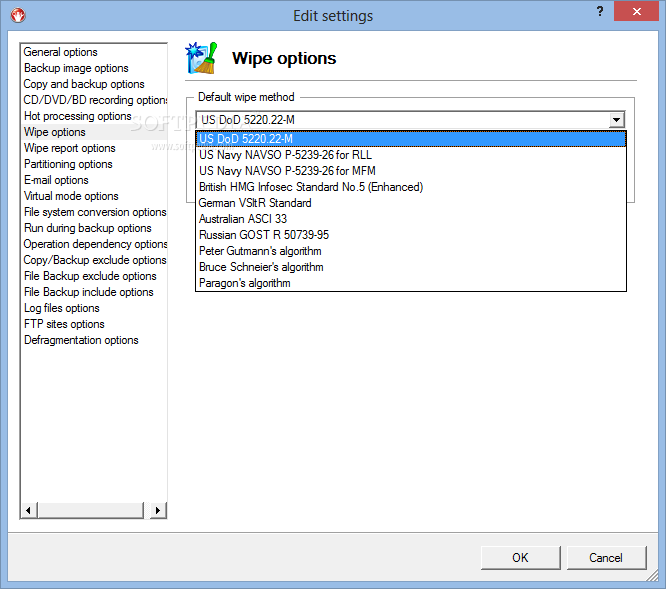Click the sidebar scroll right arrow
Image resolution: width=666 pixels, height=589 pixels.
coord(158,510)
